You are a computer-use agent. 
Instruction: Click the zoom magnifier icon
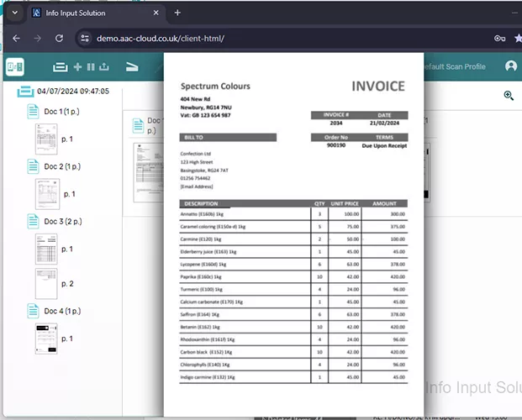click(509, 96)
